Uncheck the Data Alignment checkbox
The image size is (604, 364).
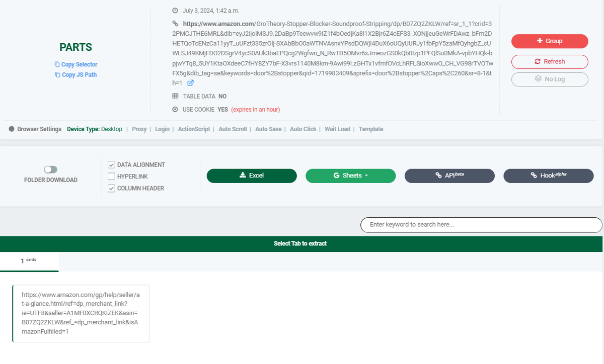112,165
